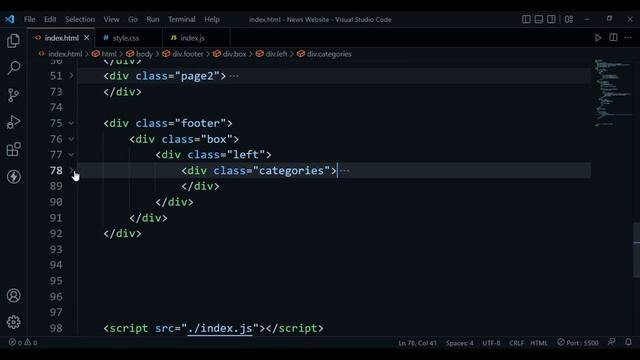Collapse the box div on line 76
Image resolution: width=640 pixels, height=360 pixels.
pos(71,139)
